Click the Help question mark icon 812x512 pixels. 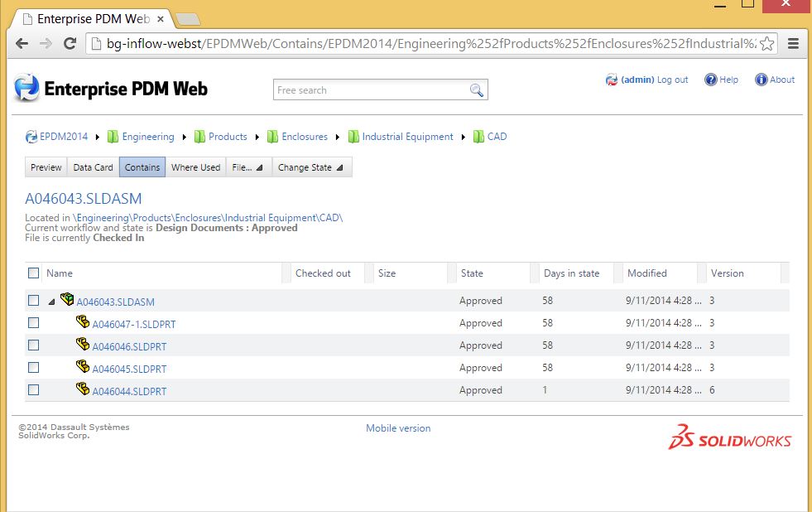(x=710, y=80)
